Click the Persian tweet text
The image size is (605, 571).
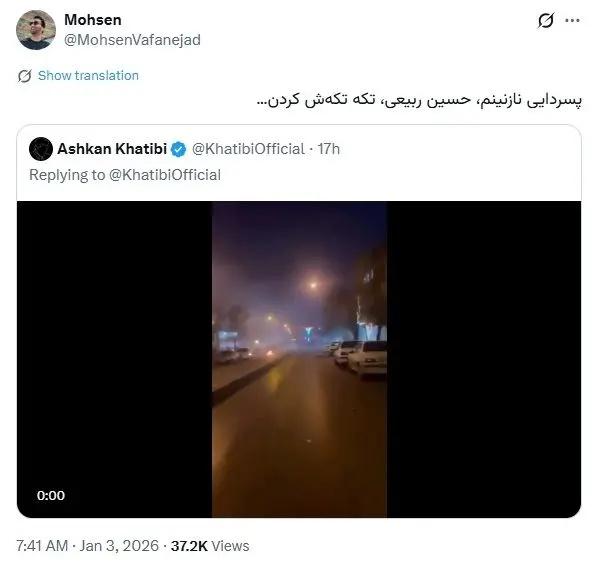coord(419,100)
